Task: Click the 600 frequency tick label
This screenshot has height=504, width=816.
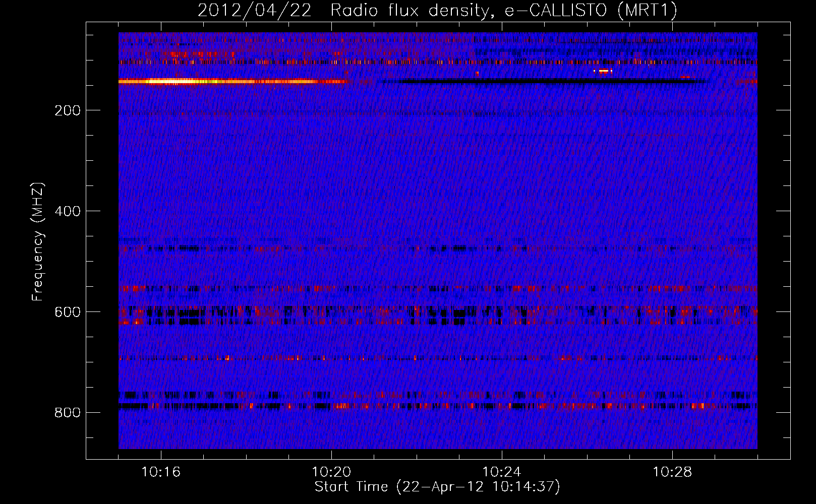Action: tap(68, 312)
